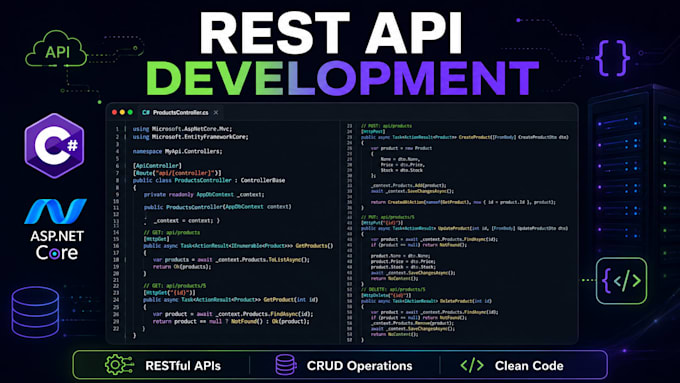Click the UpdateProduct method signature line

point(464,228)
